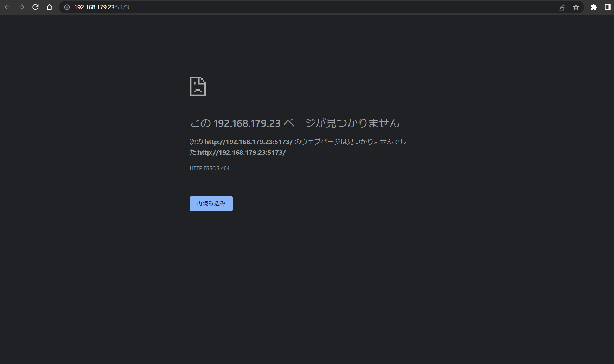Share this page using the share icon
Viewport: 614px width, 364px height.
click(562, 7)
